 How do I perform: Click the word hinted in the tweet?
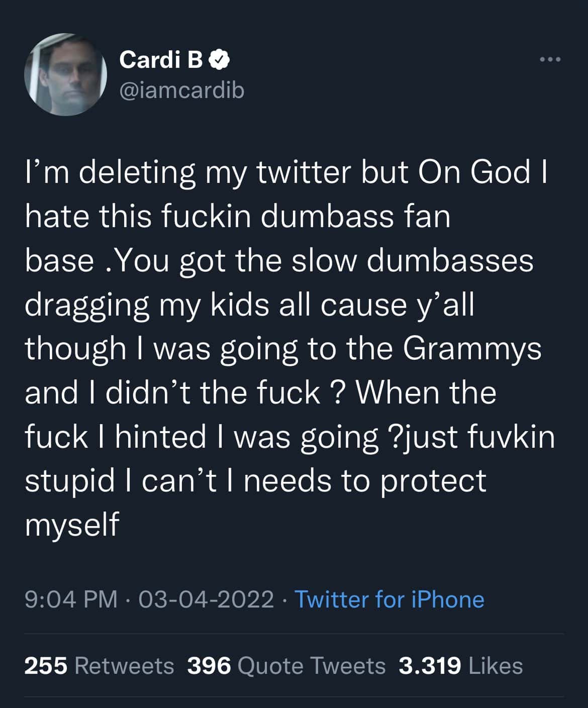(160, 436)
